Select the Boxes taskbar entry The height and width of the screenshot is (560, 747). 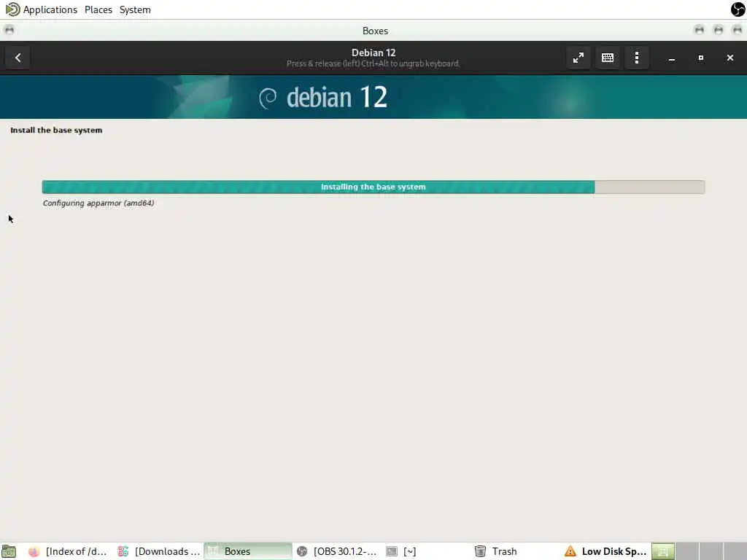(x=248, y=551)
